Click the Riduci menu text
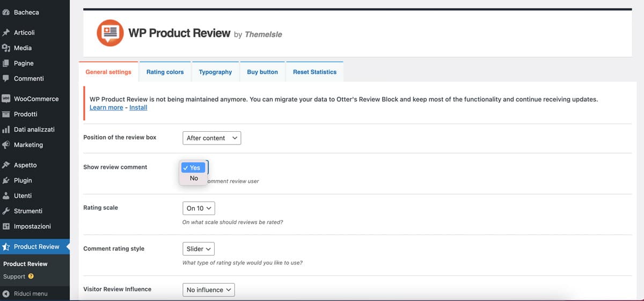Image resolution: width=644 pixels, height=301 pixels. (x=31, y=293)
